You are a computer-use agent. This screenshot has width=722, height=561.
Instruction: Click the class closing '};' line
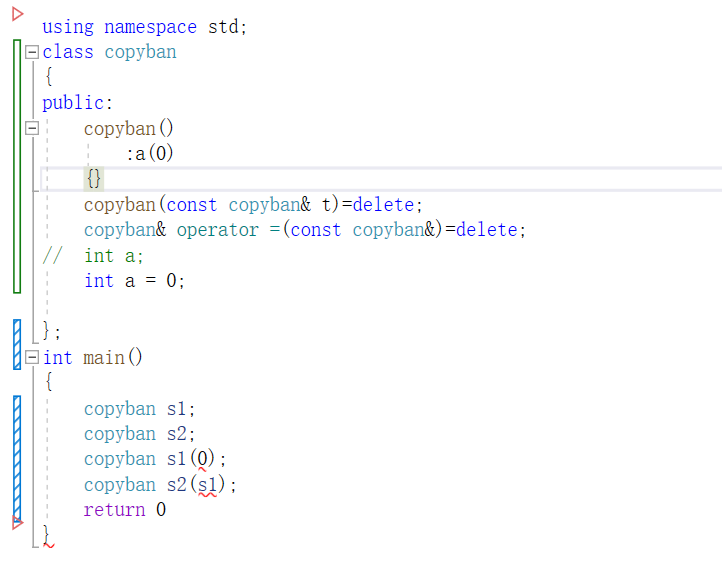tap(51, 330)
